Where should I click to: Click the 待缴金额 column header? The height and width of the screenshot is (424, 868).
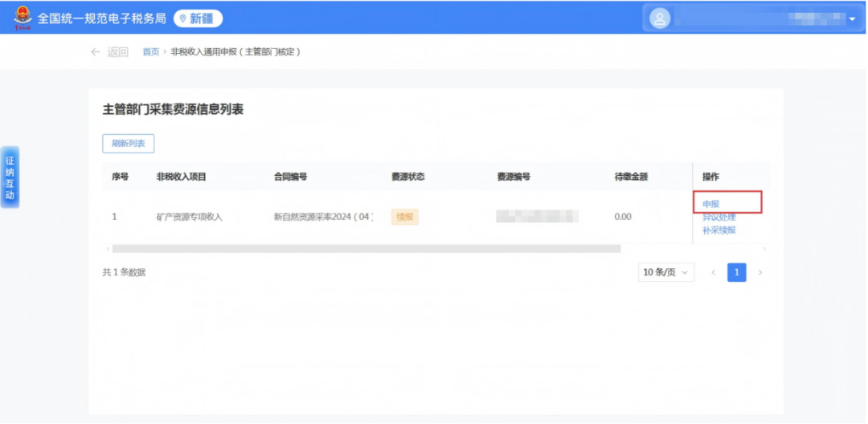[x=631, y=177]
